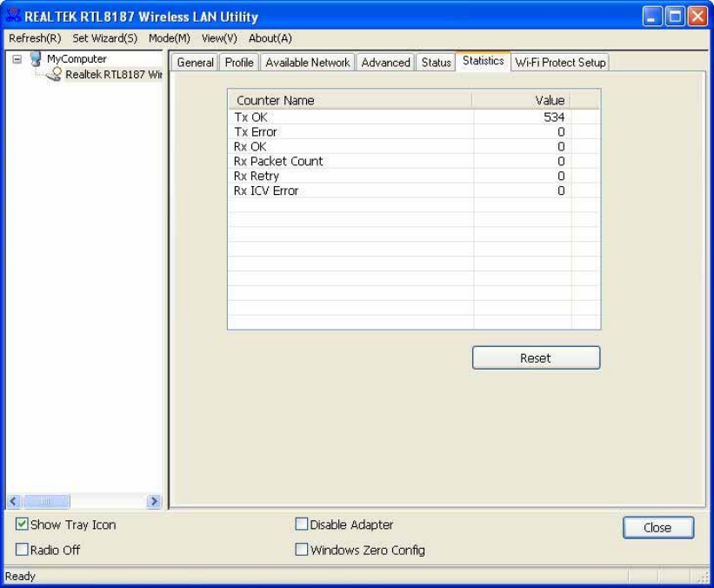Screen dimensions: 714x588
Task: Select the Rx OK row
Action: pyautogui.click(x=413, y=147)
